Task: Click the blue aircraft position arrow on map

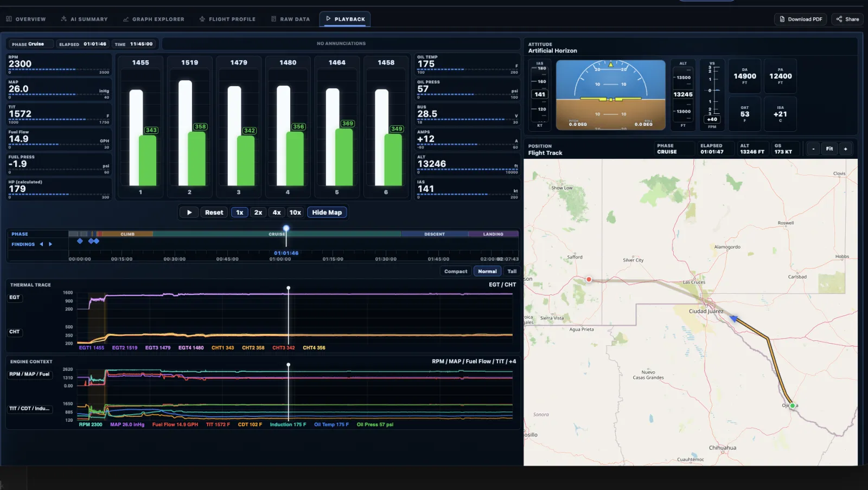Action: [733, 319]
